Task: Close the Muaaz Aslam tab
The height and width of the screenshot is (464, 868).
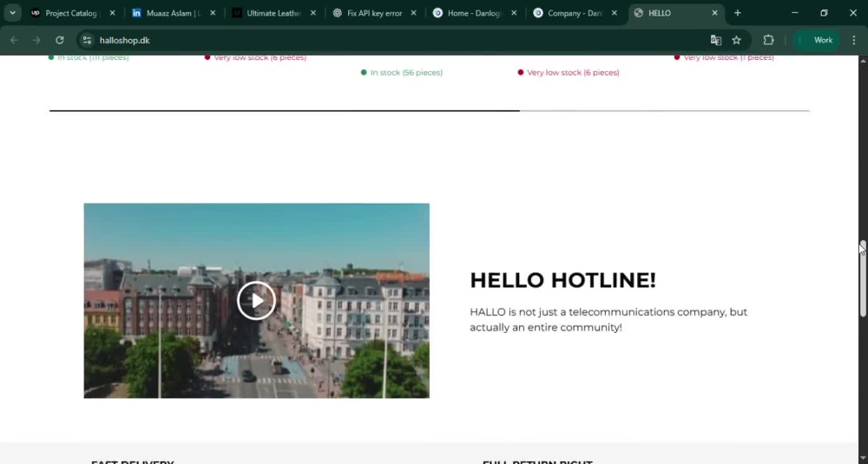Action: (x=213, y=13)
